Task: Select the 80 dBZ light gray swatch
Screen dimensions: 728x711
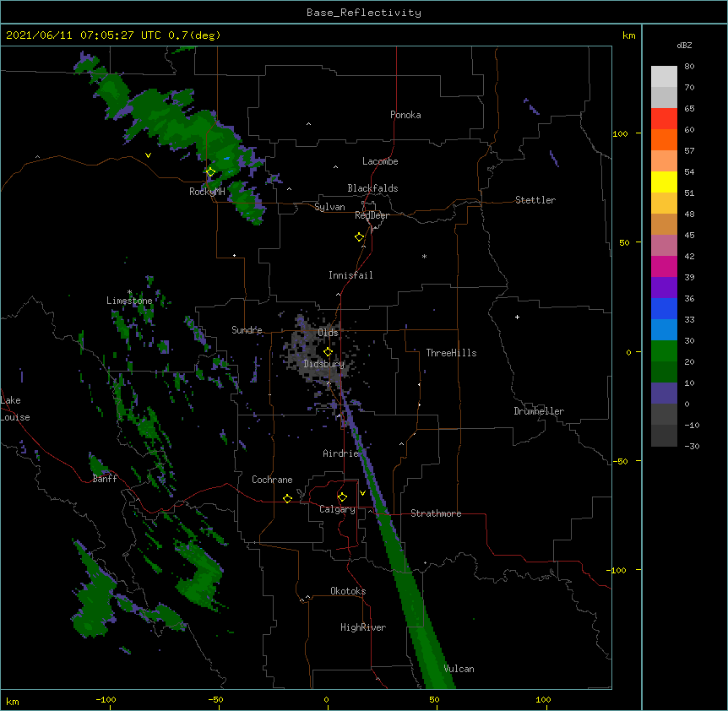Action: click(664, 77)
